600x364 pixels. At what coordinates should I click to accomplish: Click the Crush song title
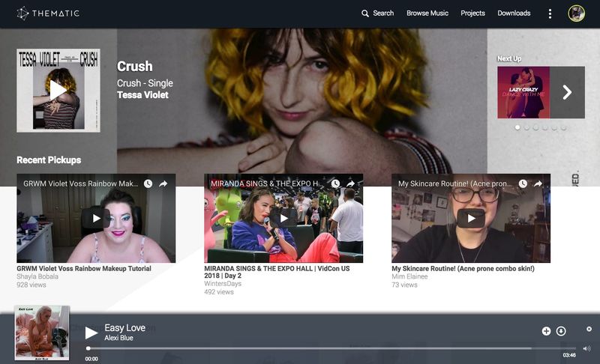pyautogui.click(x=135, y=67)
